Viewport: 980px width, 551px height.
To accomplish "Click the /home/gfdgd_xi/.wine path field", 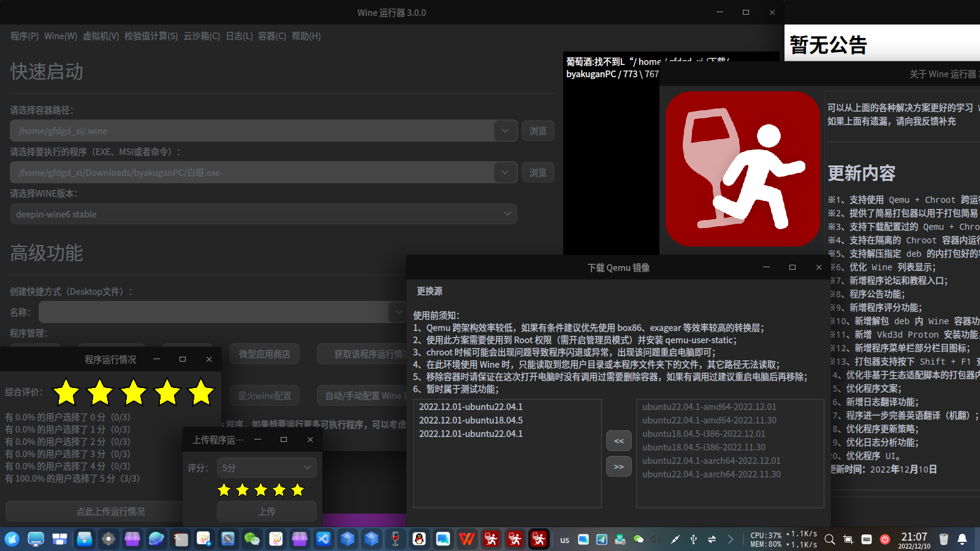I will 253,131.
